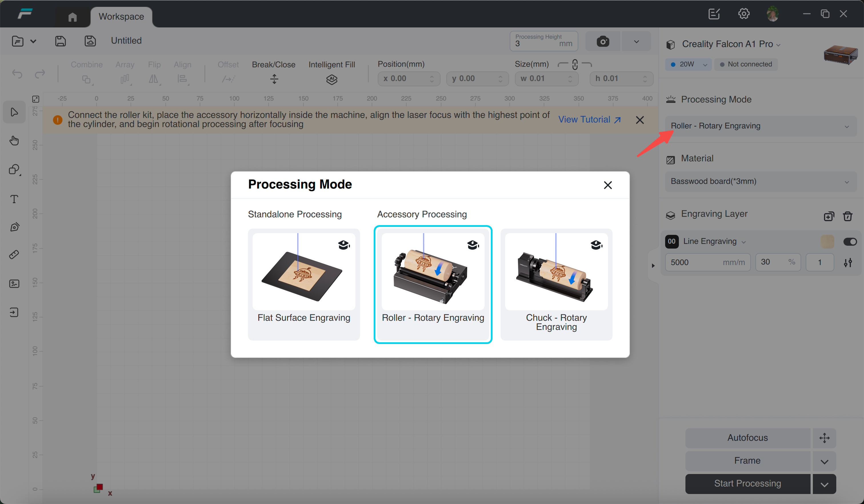This screenshot has height=504, width=864.
Task: Open the settings gear icon
Action: [x=743, y=14]
